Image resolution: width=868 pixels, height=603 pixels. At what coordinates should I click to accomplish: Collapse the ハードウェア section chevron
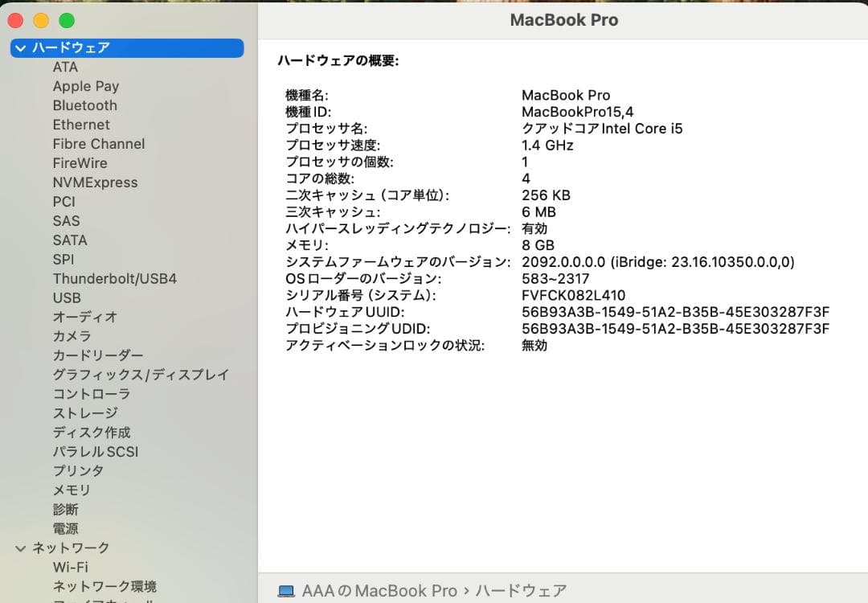tap(19, 48)
